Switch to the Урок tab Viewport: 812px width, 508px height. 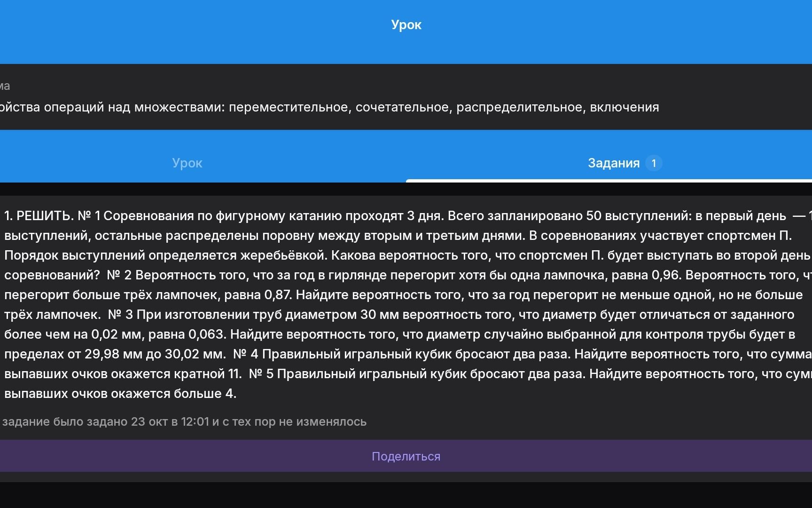click(187, 163)
